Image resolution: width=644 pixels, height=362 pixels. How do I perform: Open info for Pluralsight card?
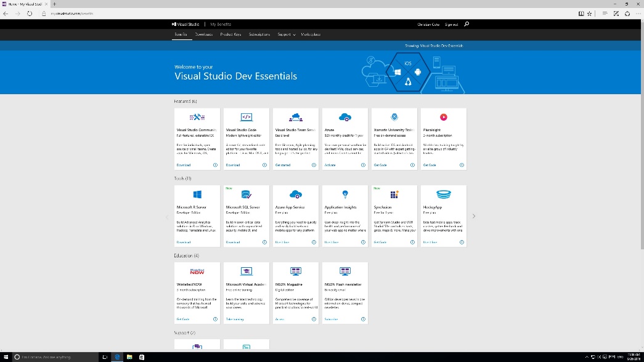tap(462, 165)
